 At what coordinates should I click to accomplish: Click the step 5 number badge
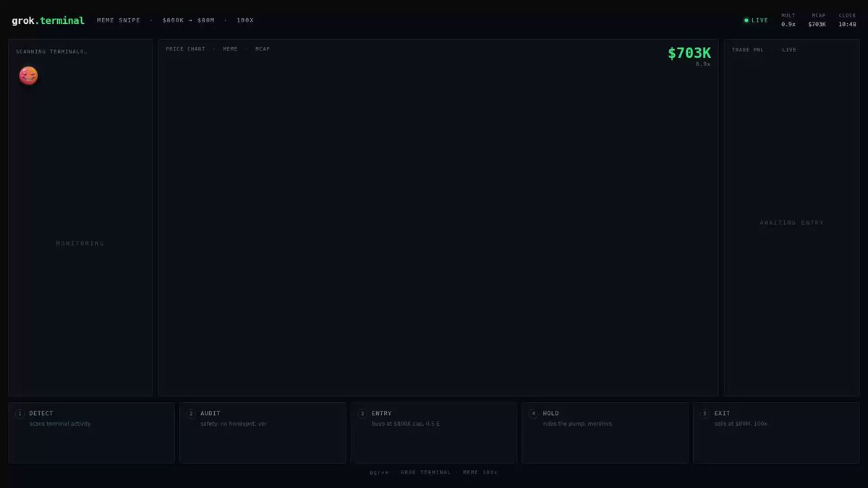(x=705, y=414)
